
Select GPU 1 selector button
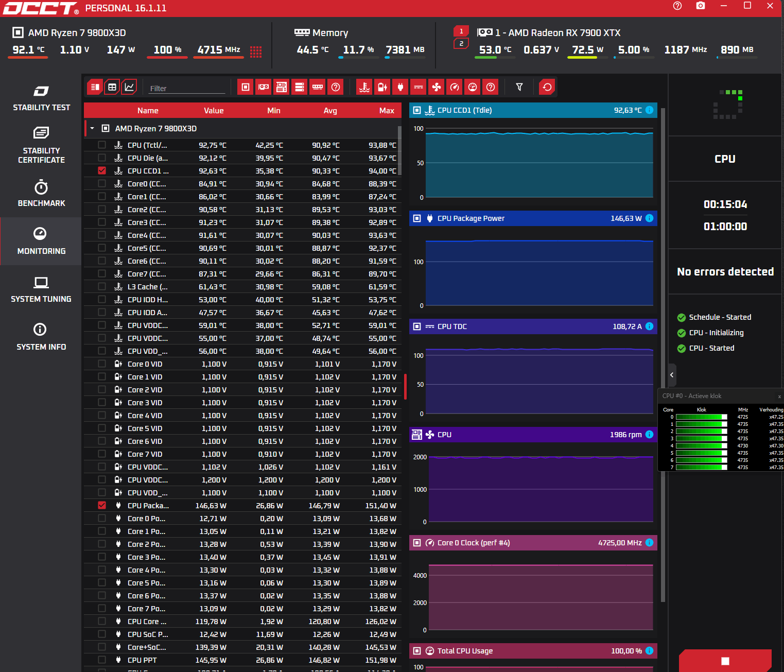click(461, 31)
